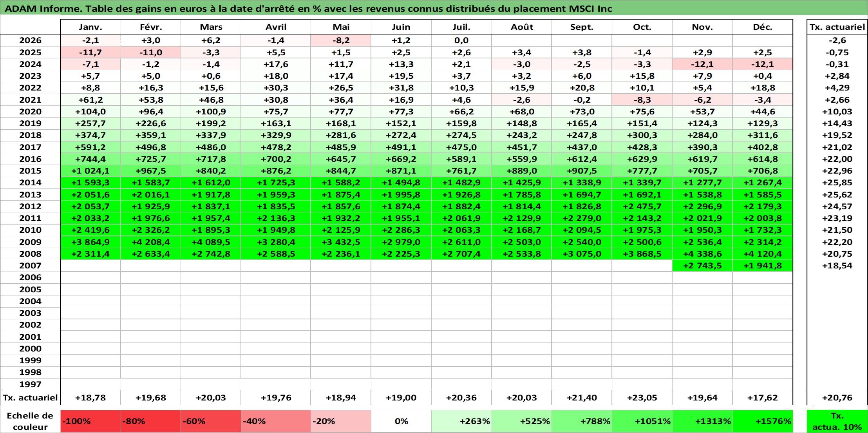Click the Juin column header
Screen dimensions: 868x433
click(401, 27)
